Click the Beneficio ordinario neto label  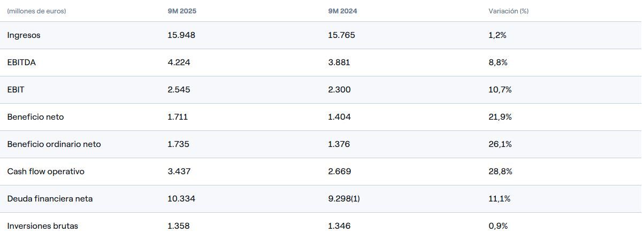(x=54, y=144)
